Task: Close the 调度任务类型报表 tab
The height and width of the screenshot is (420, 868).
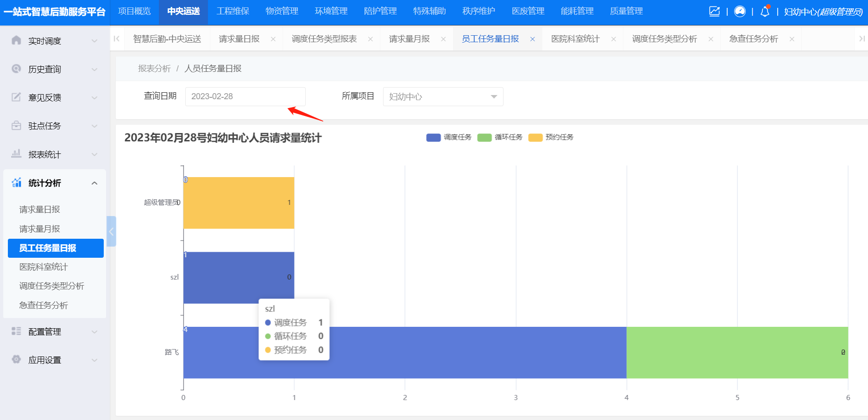Action: pyautogui.click(x=371, y=39)
